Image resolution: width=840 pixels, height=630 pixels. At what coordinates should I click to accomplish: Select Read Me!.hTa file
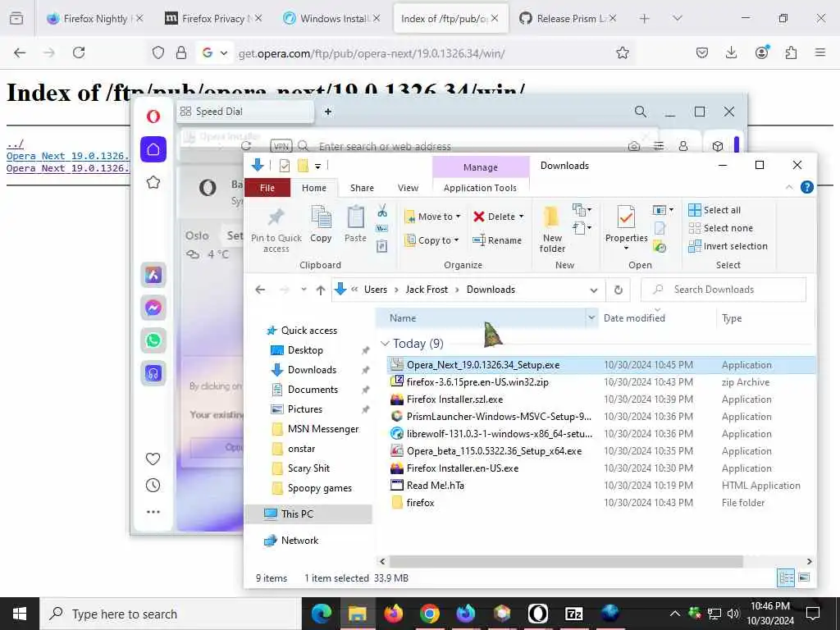(600, 486)
